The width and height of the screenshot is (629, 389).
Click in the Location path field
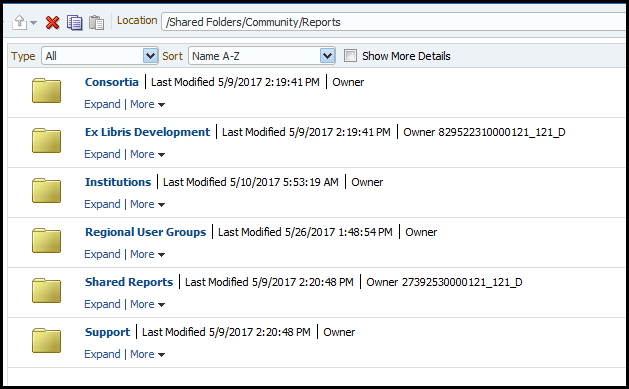tap(395, 22)
